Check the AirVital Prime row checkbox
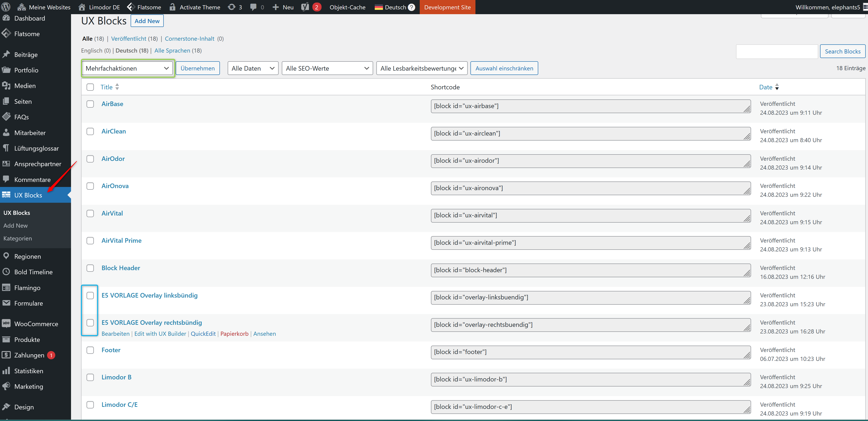 pos(90,240)
